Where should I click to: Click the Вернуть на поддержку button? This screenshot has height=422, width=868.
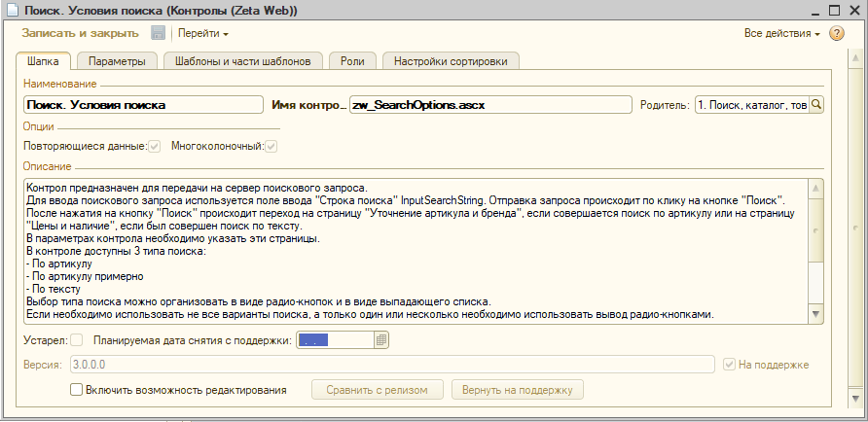[x=518, y=390]
